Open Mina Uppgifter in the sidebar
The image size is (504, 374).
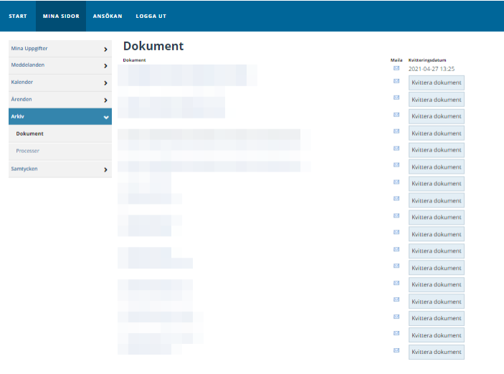tap(60, 49)
